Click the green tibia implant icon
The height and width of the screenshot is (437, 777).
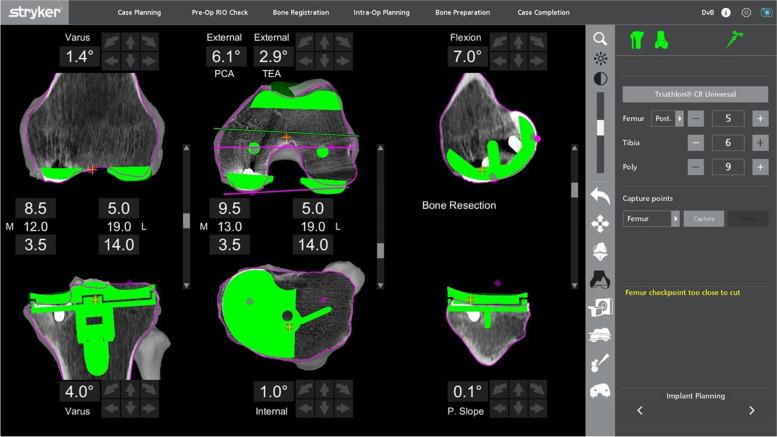(661, 40)
